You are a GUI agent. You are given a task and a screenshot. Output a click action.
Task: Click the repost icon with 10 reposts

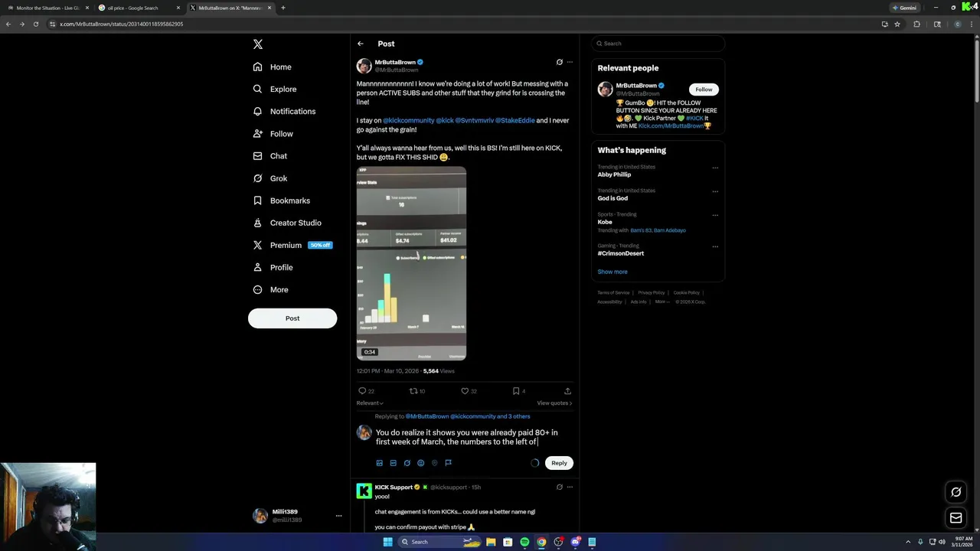point(413,391)
